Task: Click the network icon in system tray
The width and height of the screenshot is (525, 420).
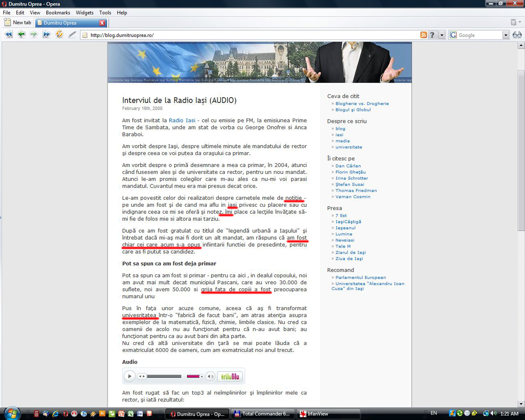Action: click(x=486, y=413)
